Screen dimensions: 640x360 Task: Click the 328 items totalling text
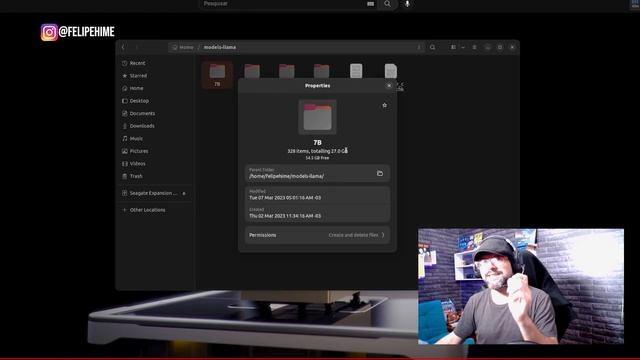point(317,151)
